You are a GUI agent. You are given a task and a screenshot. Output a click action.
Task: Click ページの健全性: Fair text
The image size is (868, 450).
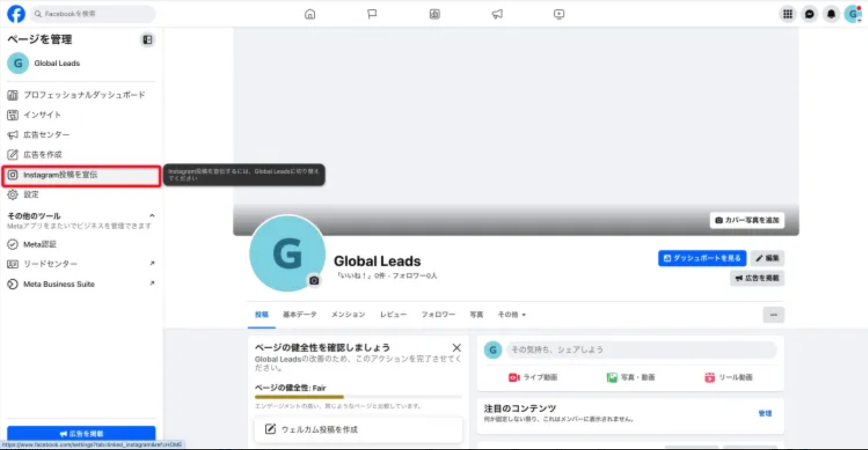(x=290, y=388)
